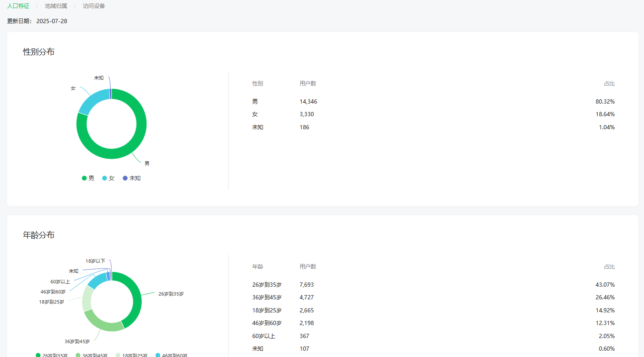Click the user count 7,693

(307, 285)
